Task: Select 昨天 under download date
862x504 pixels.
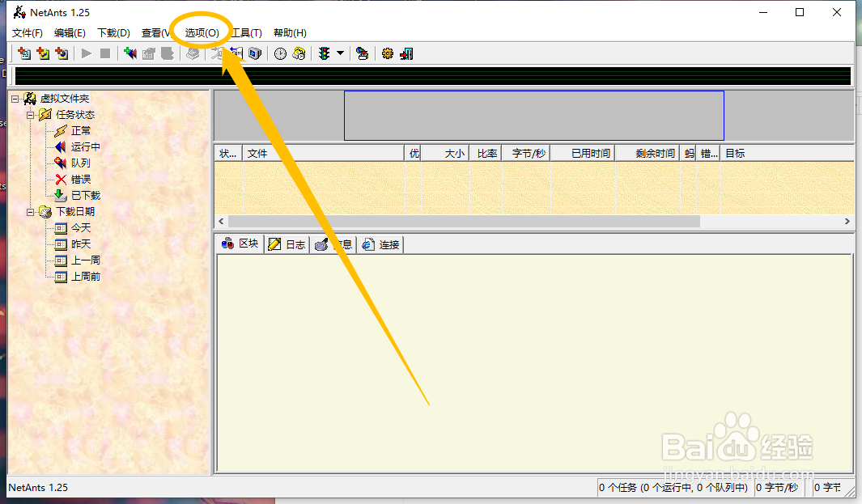Action: pyautogui.click(x=81, y=244)
